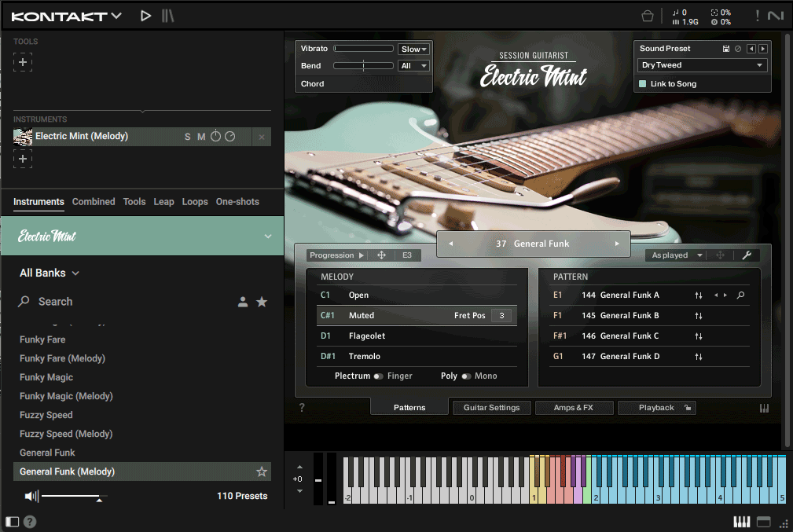Screen dimensions: 793x532
Task: Open the Guitar Settings tab
Action: (x=491, y=408)
